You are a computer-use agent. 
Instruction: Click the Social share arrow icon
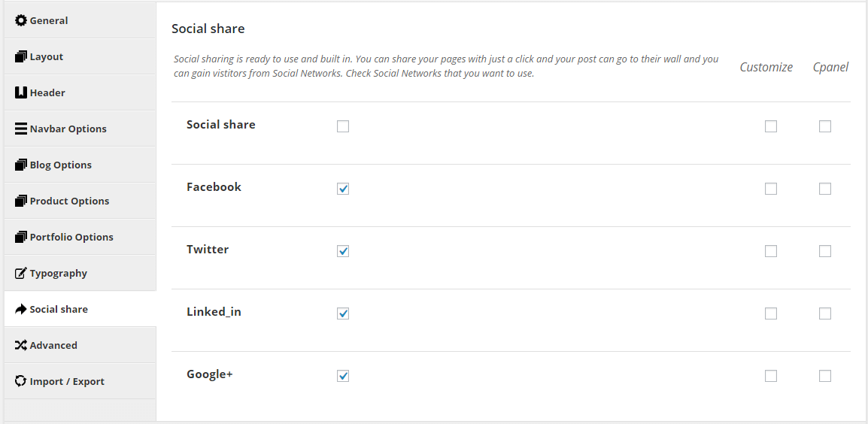(x=21, y=309)
